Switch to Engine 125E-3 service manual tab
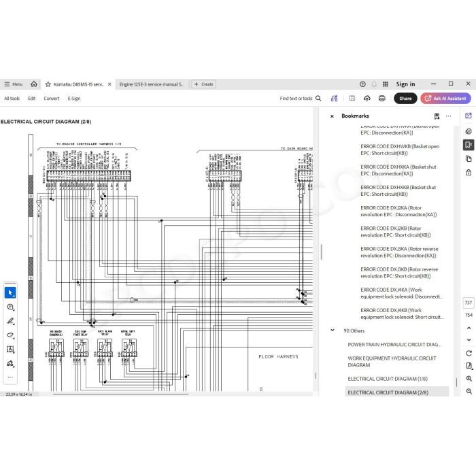This screenshot has width=476, height=476. 152,84
